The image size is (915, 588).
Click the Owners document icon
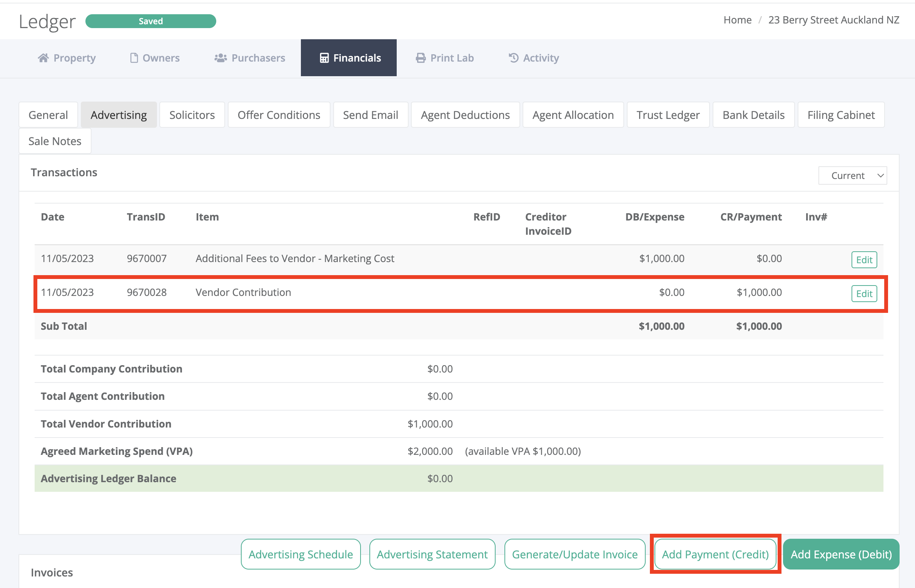click(x=134, y=58)
